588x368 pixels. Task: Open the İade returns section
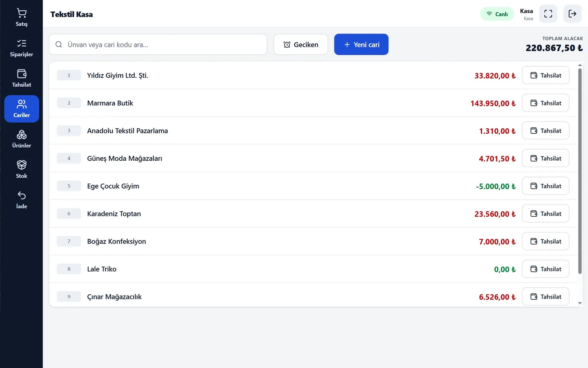click(x=21, y=200)
